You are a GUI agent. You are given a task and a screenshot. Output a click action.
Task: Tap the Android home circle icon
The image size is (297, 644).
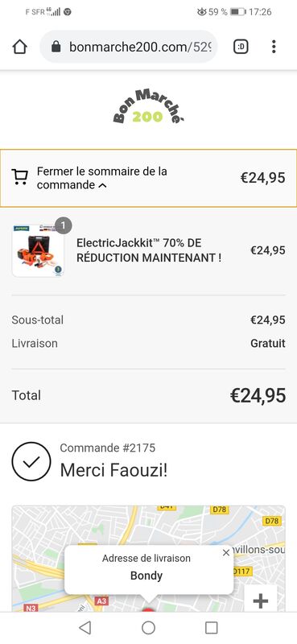click(148, 627)
